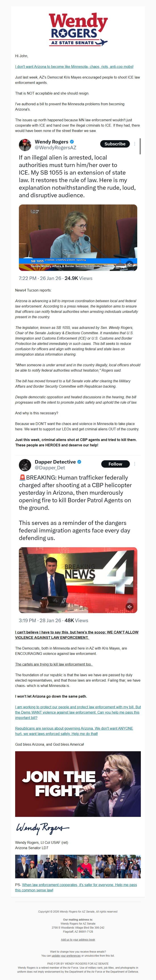Open the three-dot menu on Wendy Rogers' tweet

(x=135, y=144)
